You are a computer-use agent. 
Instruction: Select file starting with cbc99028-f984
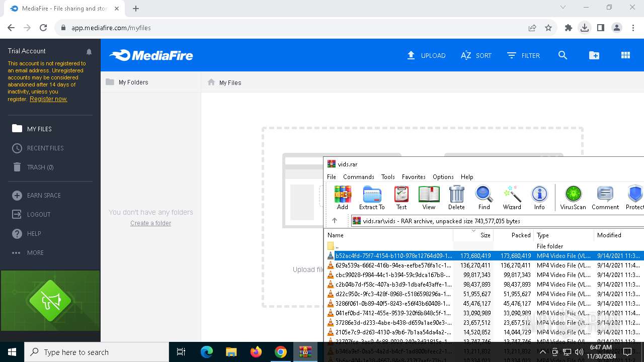coord(484,275)
